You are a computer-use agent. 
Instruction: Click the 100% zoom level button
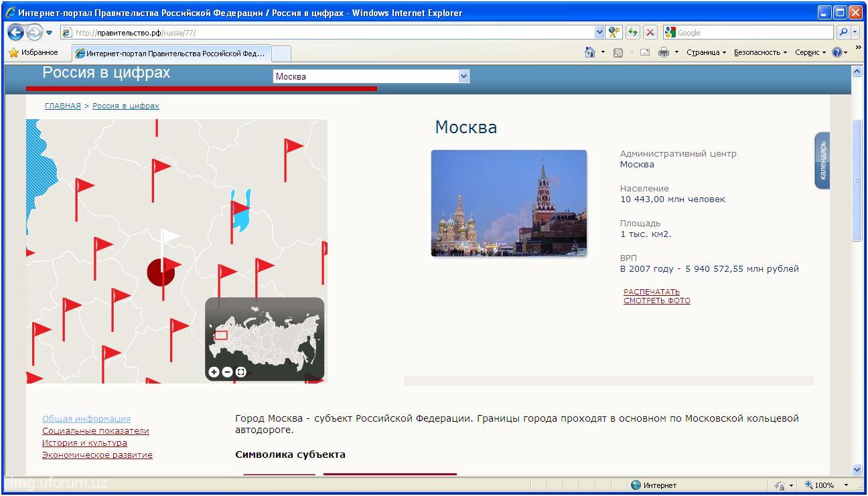pos(819,485)
